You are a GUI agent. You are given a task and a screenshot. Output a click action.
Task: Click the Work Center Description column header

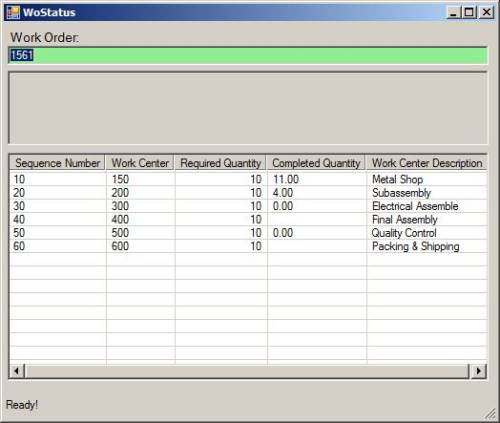pos(427,163)
